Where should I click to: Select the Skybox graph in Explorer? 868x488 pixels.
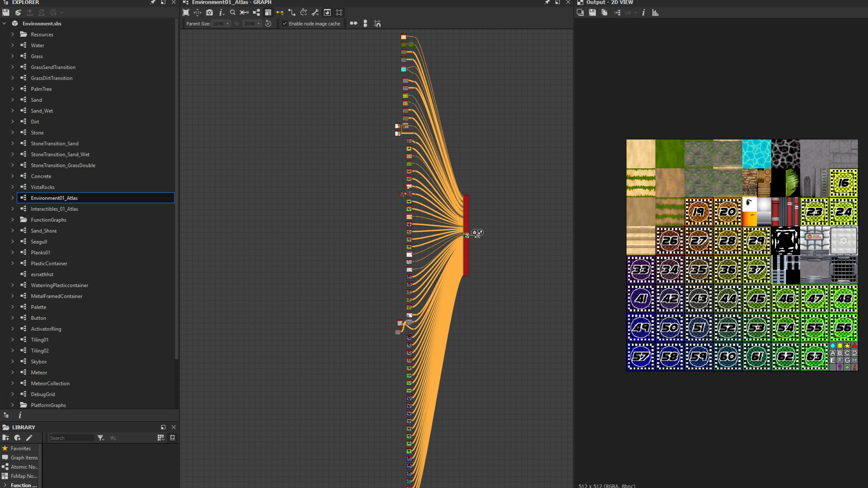click(x=39, y=361)
